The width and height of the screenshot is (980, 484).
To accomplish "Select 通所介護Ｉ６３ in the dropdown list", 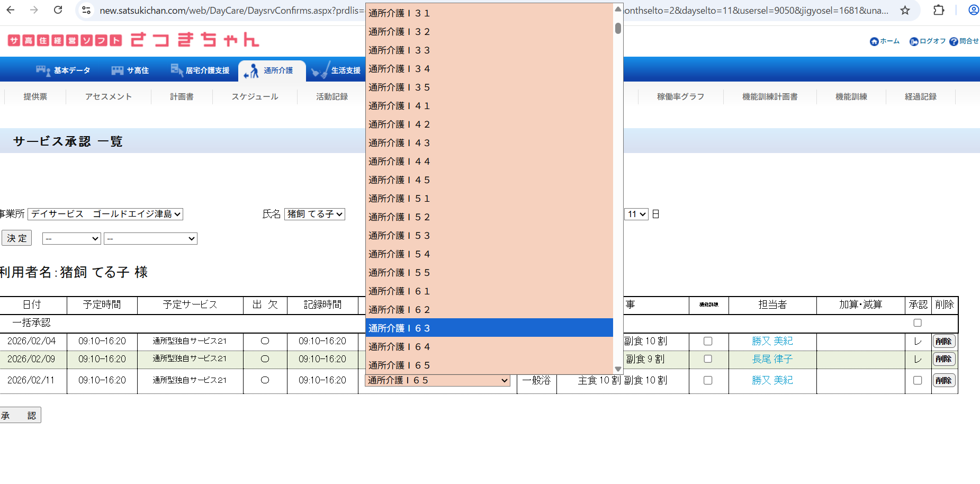I will (489, 328).
